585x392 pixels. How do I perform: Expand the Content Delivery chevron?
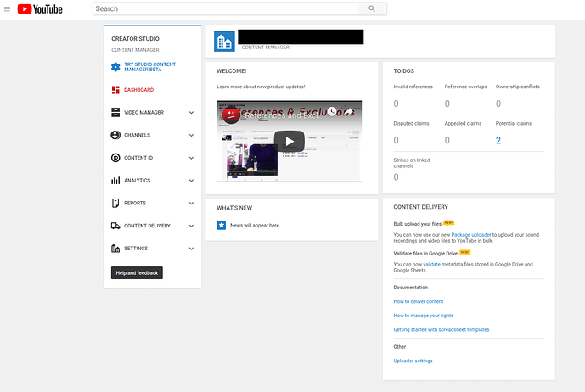click(191, 226)
